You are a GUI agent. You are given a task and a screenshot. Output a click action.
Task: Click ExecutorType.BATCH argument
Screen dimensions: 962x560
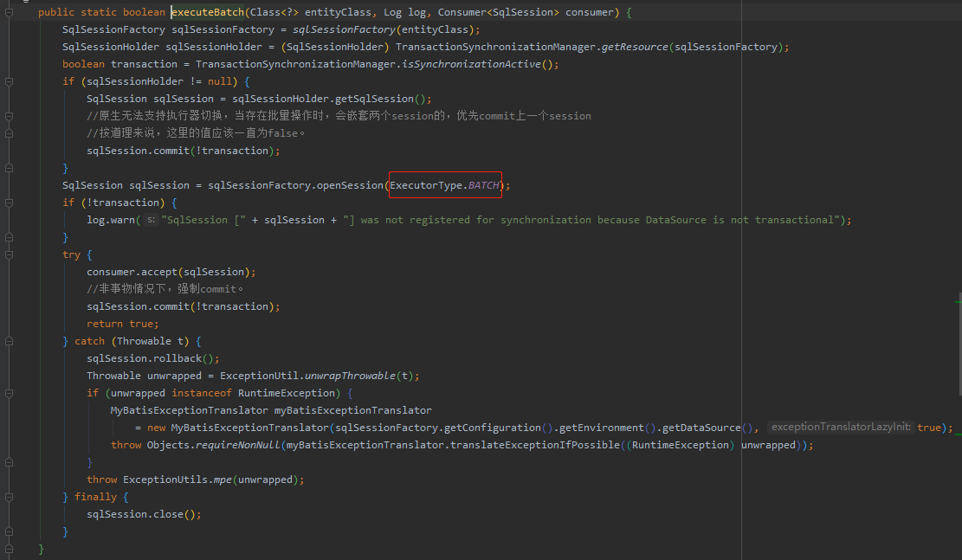click(x=445, y=185)
